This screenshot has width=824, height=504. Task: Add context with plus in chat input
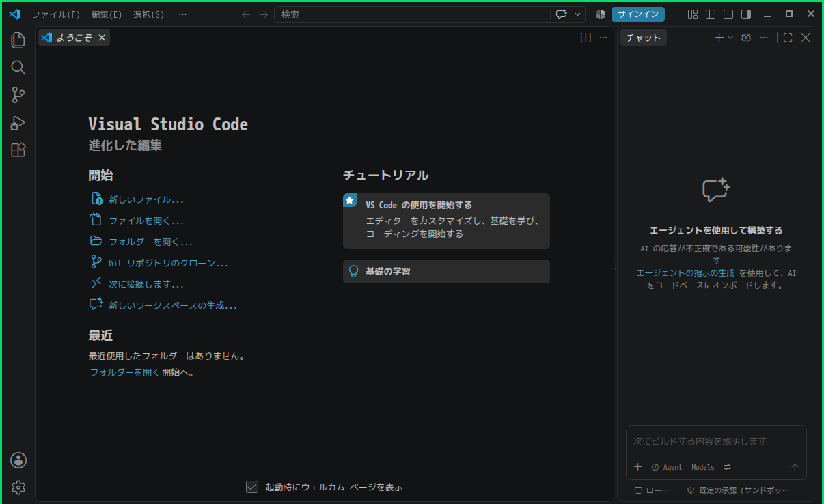coord(638,467)
